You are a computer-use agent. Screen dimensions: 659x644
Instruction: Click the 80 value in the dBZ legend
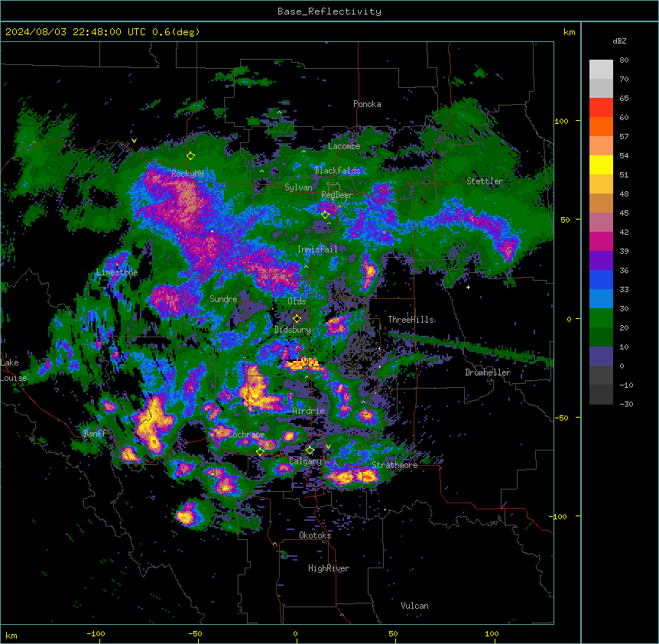624,60
